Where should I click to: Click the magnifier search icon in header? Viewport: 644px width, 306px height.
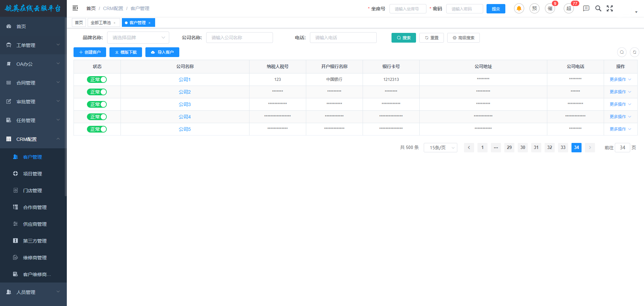pyautogui.click(x=598, y=8)
